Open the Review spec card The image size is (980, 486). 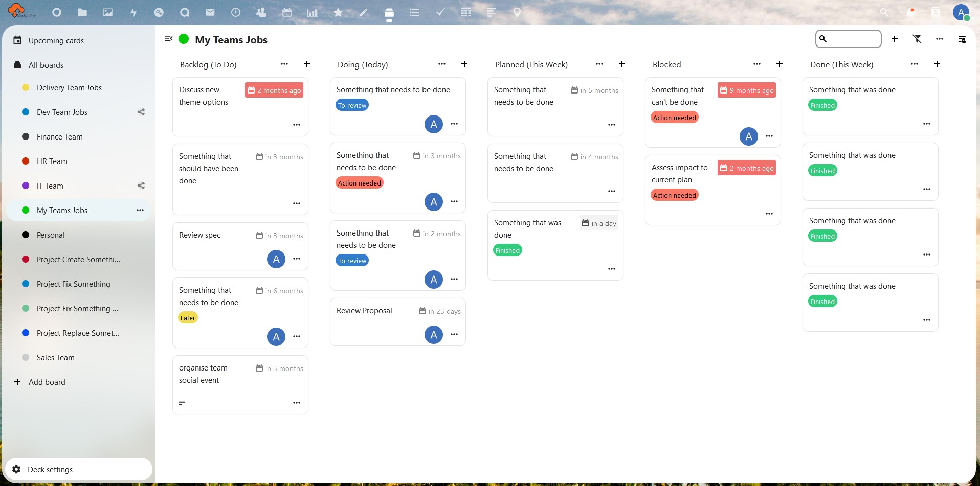click(240, 246)
